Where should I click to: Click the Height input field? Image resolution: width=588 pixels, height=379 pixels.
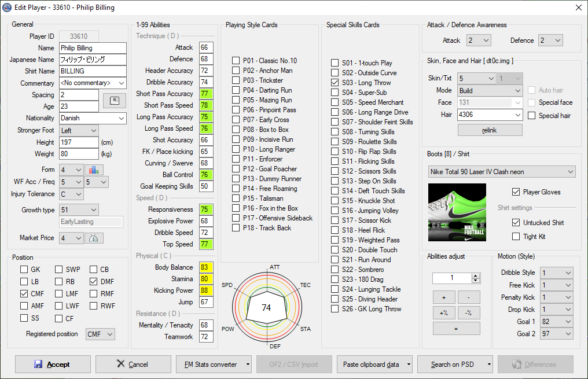click(79, 142)
